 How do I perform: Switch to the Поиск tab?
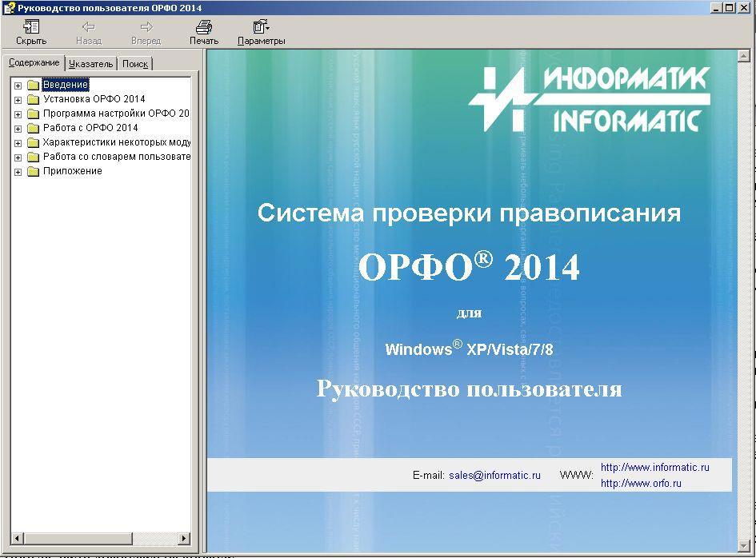click(134, 64)
